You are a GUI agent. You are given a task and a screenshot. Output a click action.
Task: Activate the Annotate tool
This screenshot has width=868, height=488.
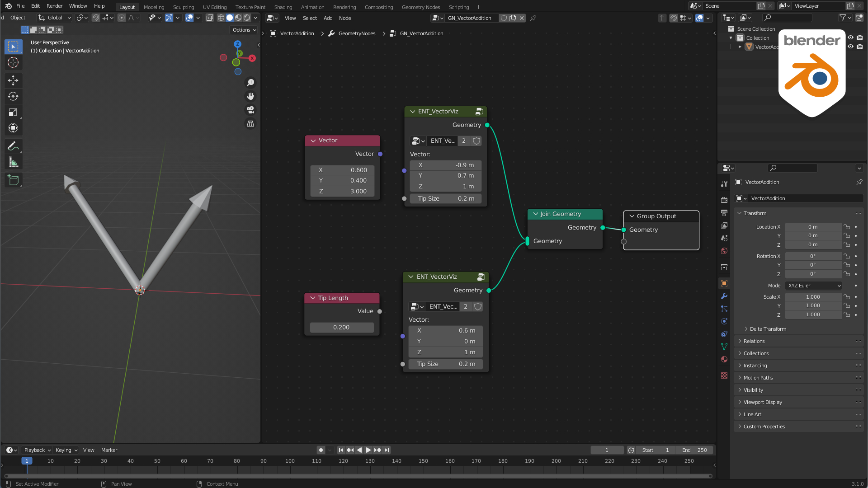[x=13, y=146]
